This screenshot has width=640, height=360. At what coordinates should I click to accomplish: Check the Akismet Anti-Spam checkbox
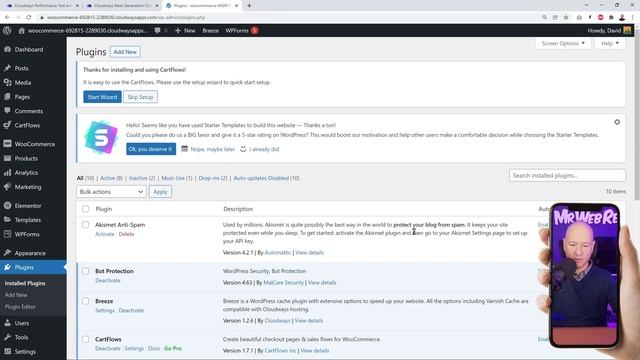click(85, 225)
